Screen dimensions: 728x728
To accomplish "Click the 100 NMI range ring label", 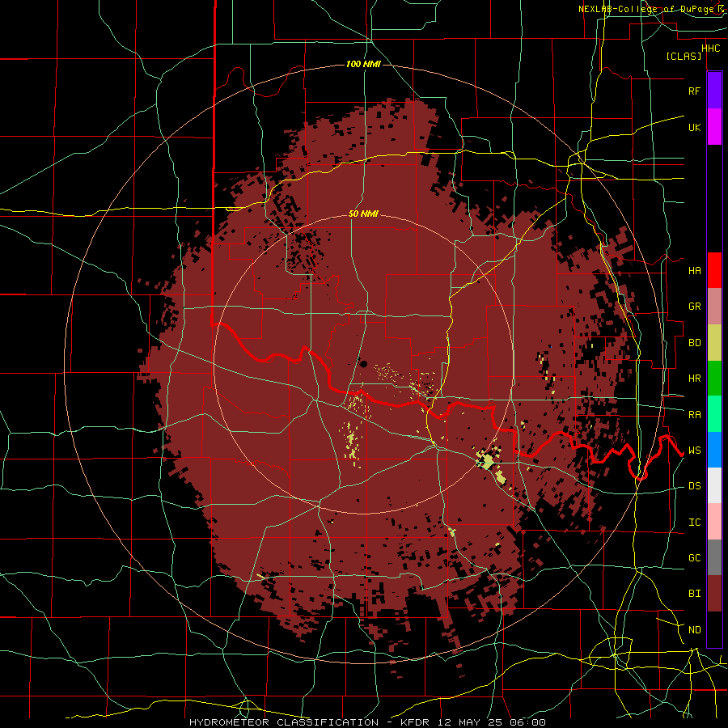I will point(363,64).
